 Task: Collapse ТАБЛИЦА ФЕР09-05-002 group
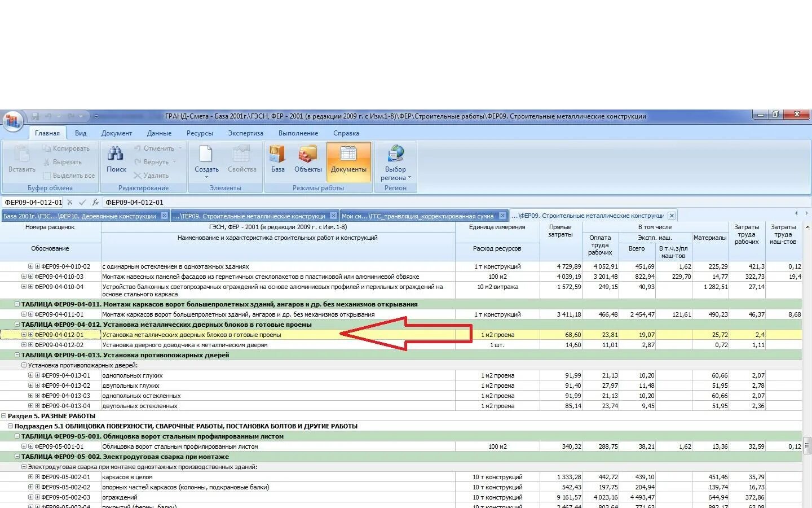pyautogui.click(x=17, y=457)
